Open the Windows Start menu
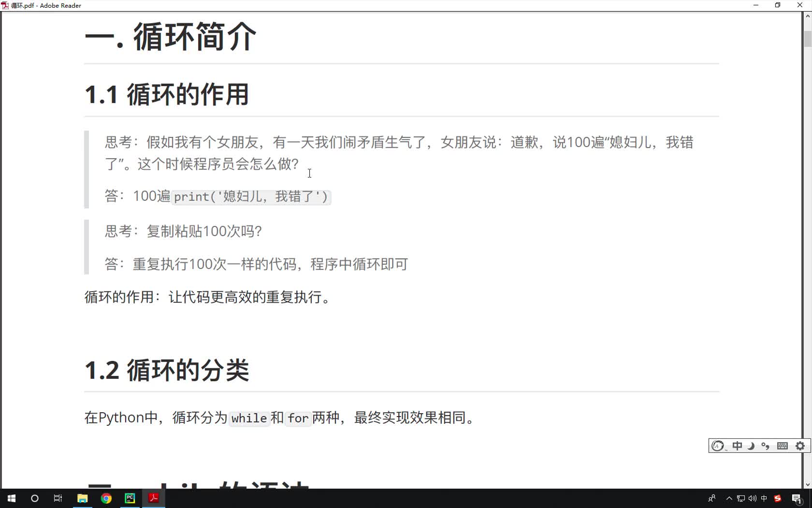812x508 pixels. pyautogui.click(x=12, y=498)
